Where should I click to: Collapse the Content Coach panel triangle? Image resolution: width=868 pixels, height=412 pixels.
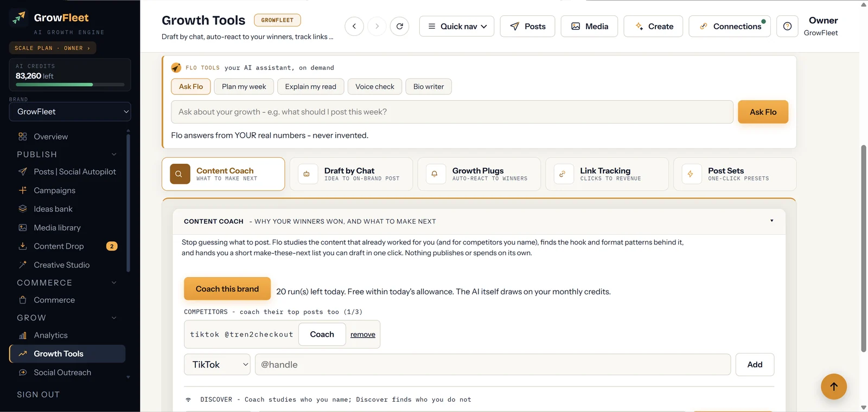point(771,221)
